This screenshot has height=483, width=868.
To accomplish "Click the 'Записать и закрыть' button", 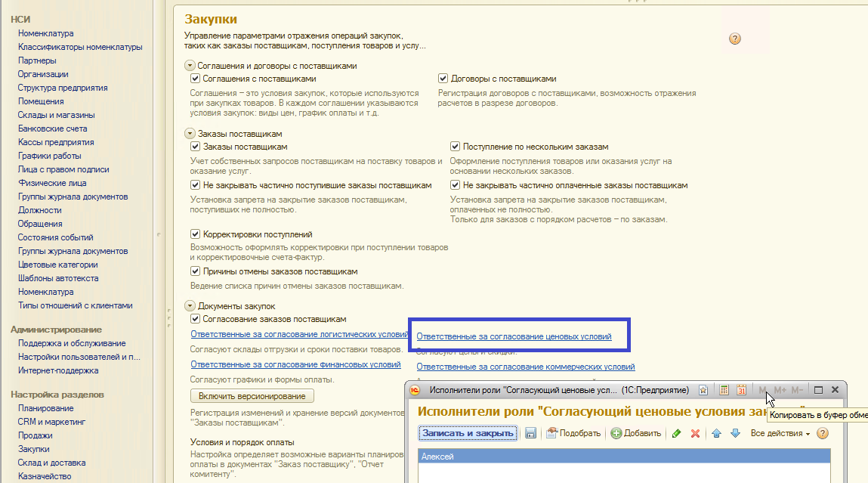I will point(468,433).
